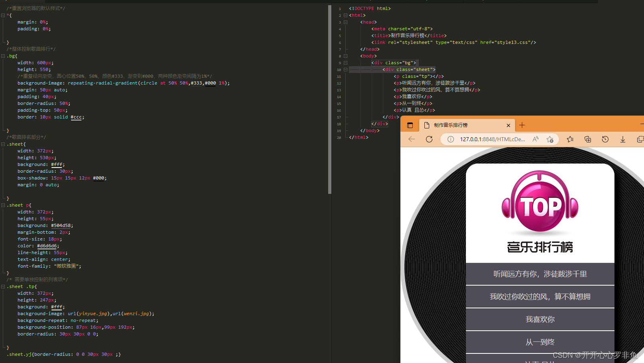Collapse the * selector CSS block
This screenshot has width=644, height=363.
coord(3,16)
